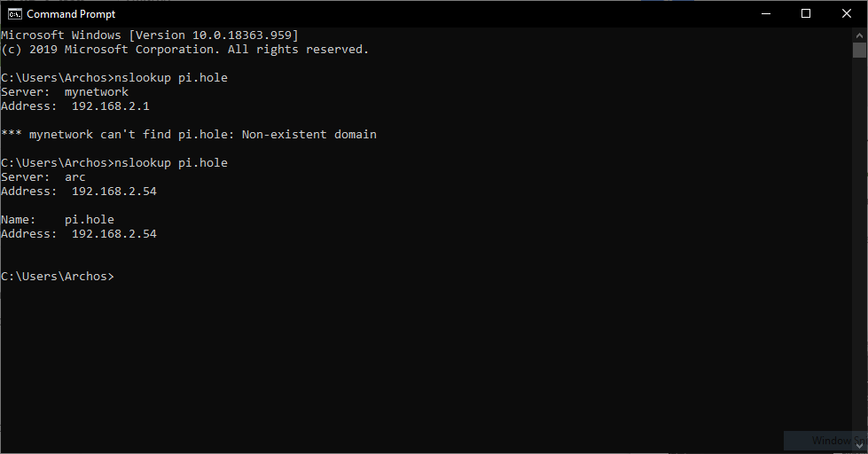Click the Windows version 10.0.18363.959 line
868x454 pixels.
[150, 35]
